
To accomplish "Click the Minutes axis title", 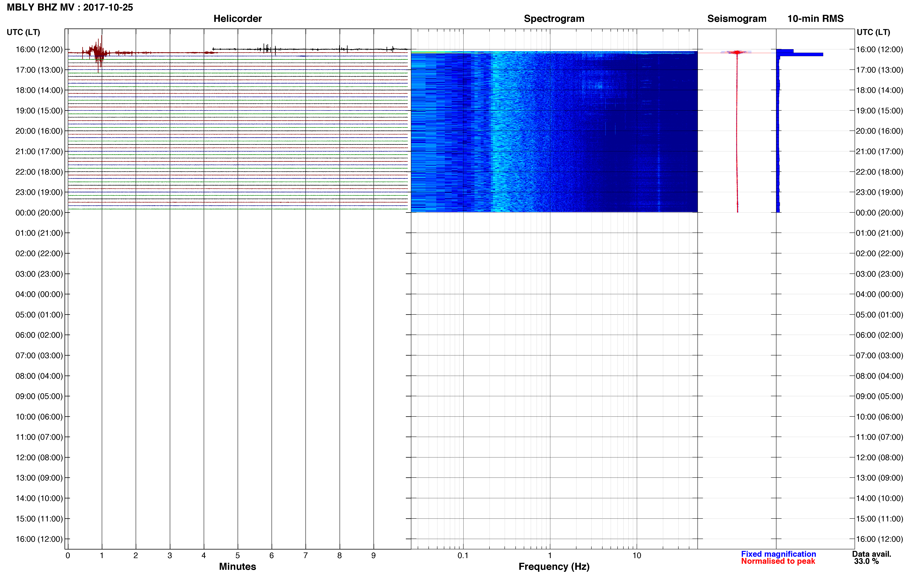I will (238, 566).
